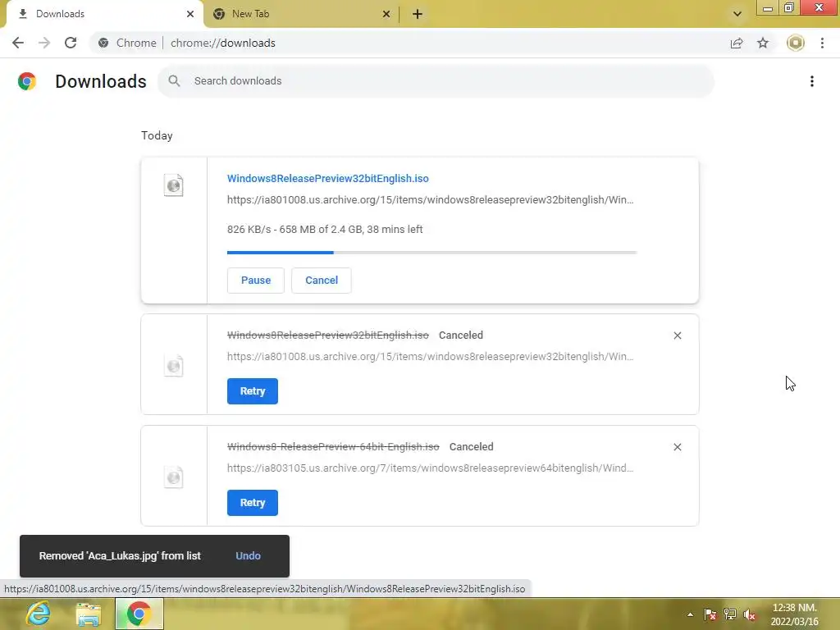Image resolution: width=840 pixels, height=630 pixels.
Task: Open the Windows8ReleasePreview32bitEnglish.iso file link
Action: 328,178
